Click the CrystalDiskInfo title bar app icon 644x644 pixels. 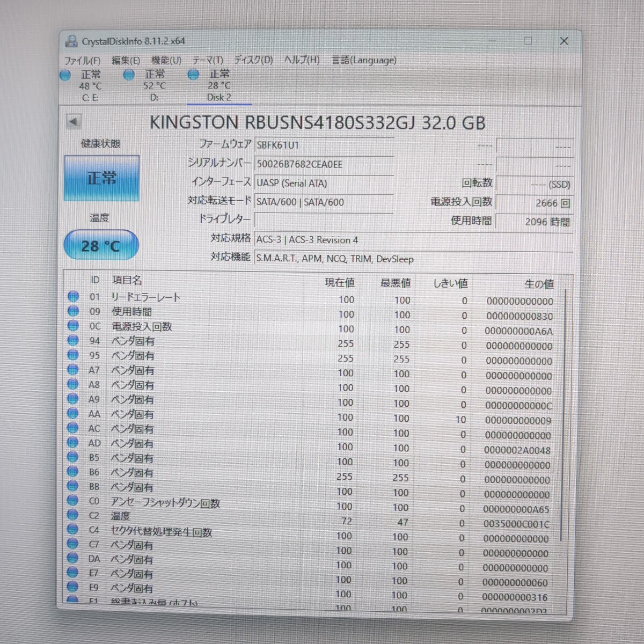tap(71, 41)
